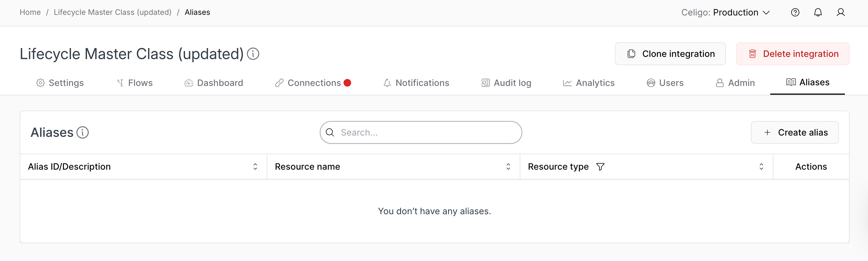View the Audit log tab
This screenshot has height=261, width=868.
506,83
